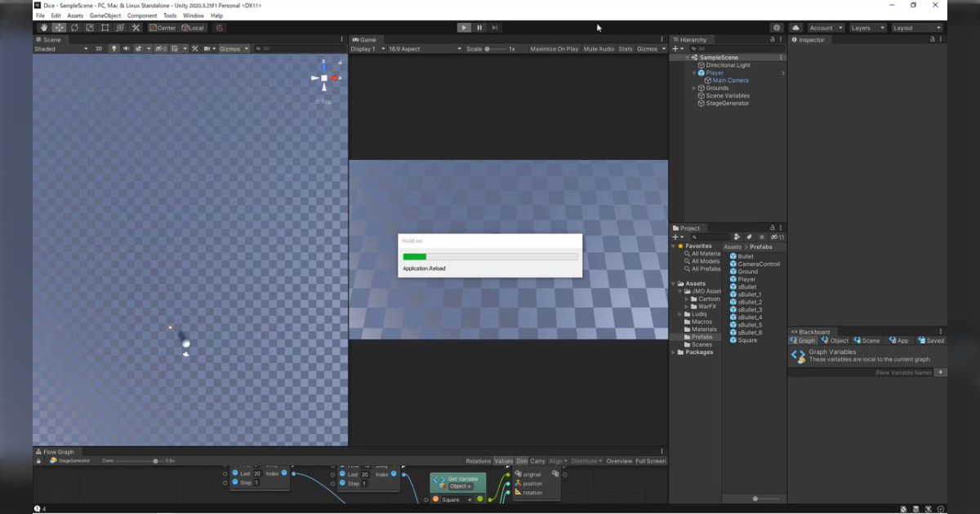The height and width of the screenshot is (514, 980).
Task: Select the Square prefab in Project
Action: click(747, 340)
